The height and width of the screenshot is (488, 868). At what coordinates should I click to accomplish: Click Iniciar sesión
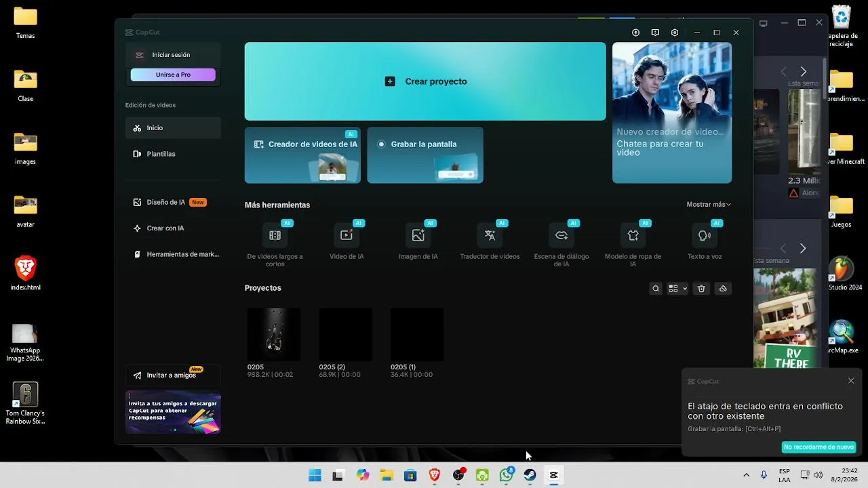pyautogui.click(x=173, y=55)
